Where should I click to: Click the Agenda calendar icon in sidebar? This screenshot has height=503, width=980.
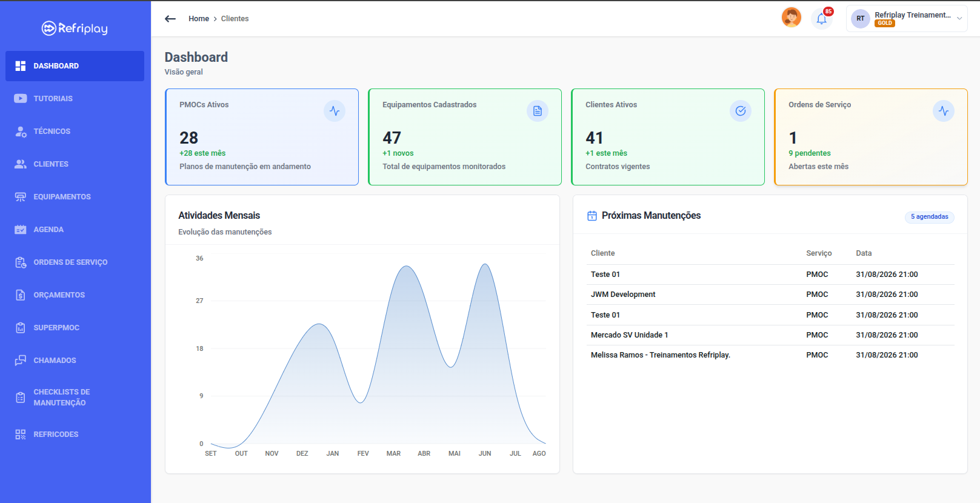(x=21, y=229)
